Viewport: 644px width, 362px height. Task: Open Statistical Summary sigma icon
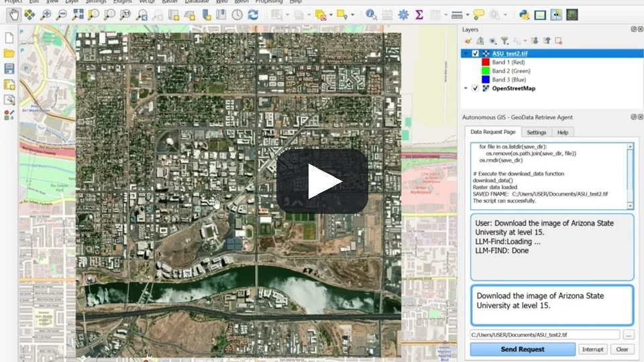(419, 15)
